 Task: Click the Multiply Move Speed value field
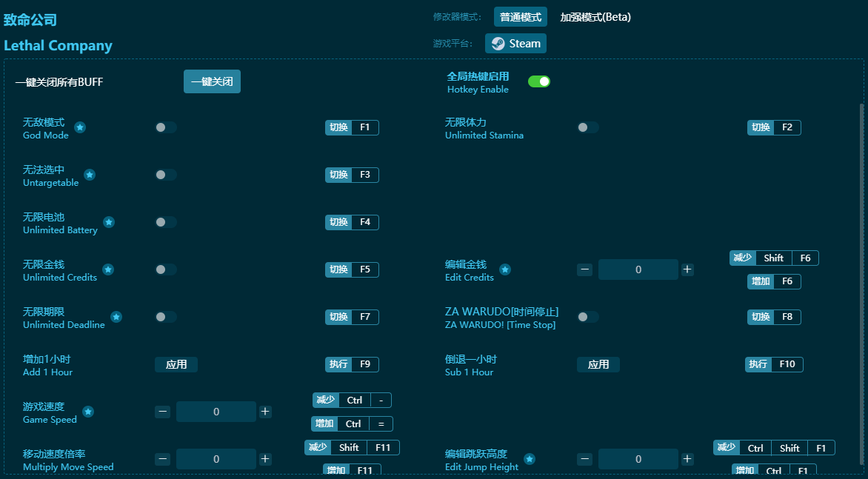[216, 459]
